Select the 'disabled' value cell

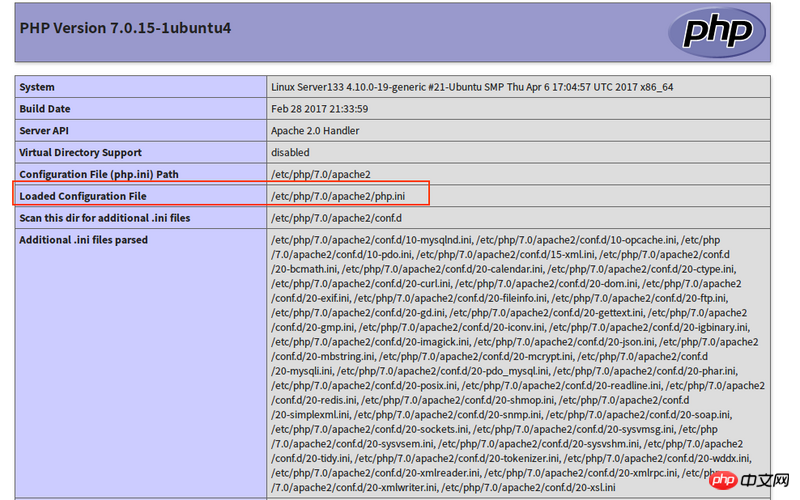tap(518, 153)
